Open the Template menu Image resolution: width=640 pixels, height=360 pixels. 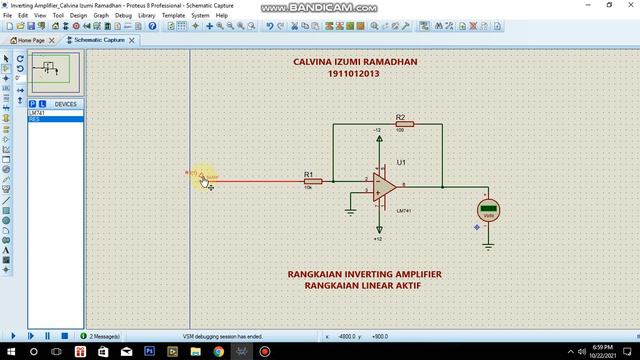point(173,16)
